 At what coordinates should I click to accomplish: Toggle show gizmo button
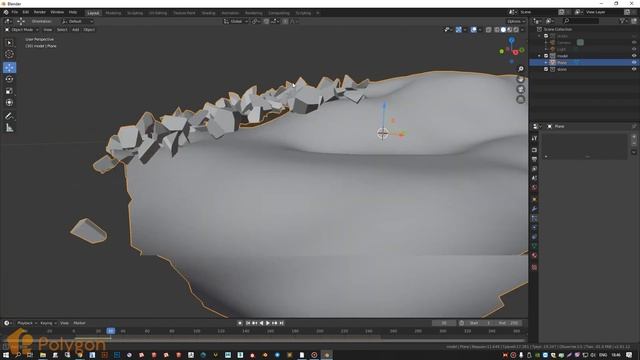tap(459, 30)
